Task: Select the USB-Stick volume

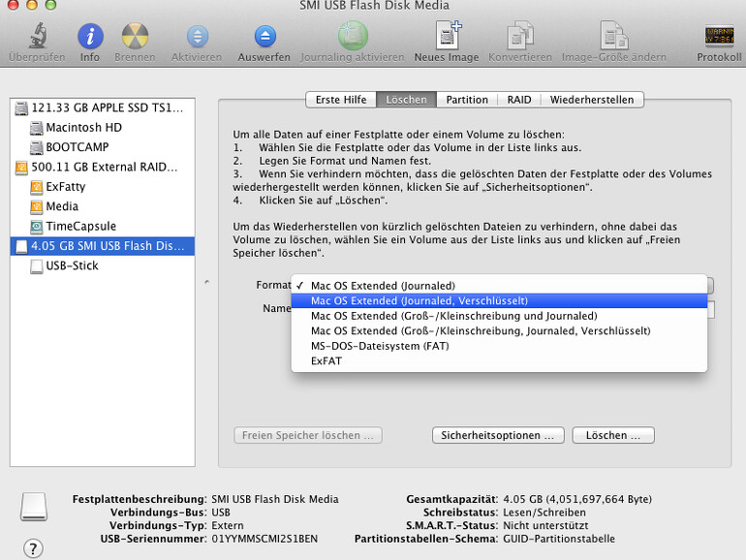Action: [103, 265]
